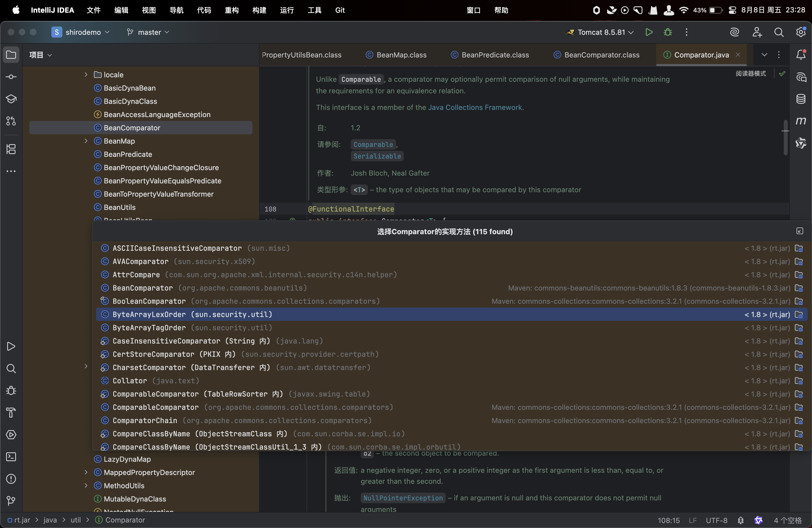Start debugging with the bug icon
The width and height of the screenshot is (812, 528).
click(668, 32)
